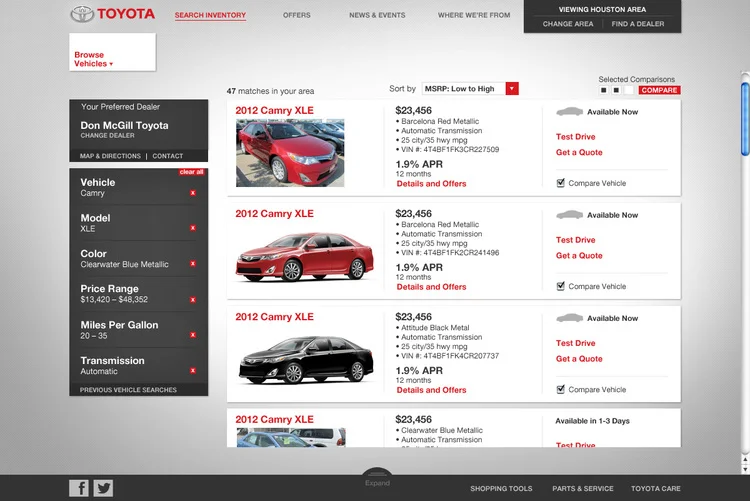The width and height of the screenshot is (750, 501).
Task: Open Shopping Tools in footer
Action: point(501,489)
